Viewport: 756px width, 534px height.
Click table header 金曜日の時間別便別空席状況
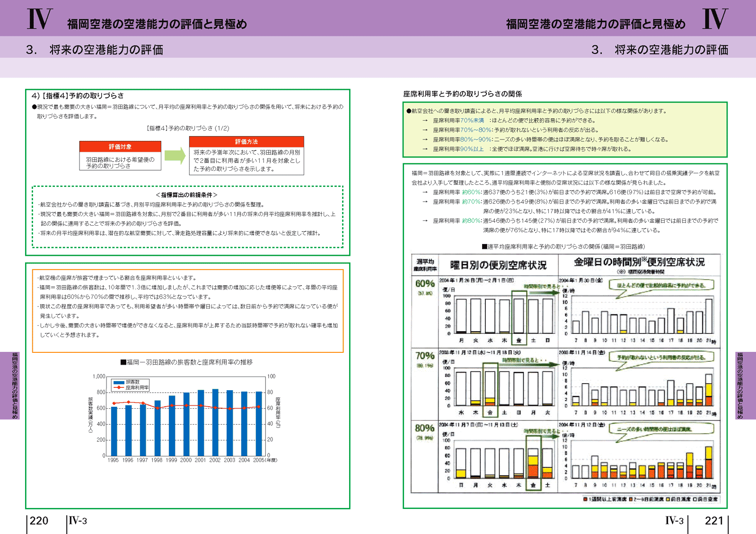[x=639, y=262]
